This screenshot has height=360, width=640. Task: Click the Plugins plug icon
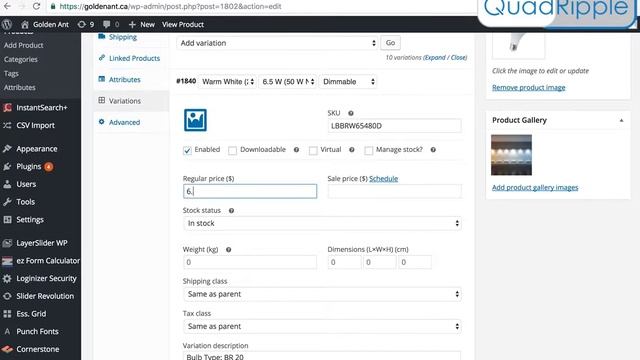pos(7,167)
